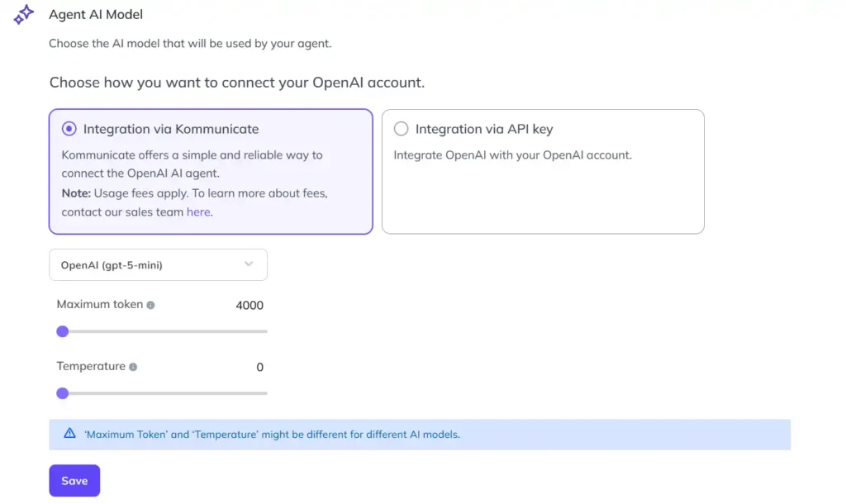Click the Temperature slider handle

[63, 393]
